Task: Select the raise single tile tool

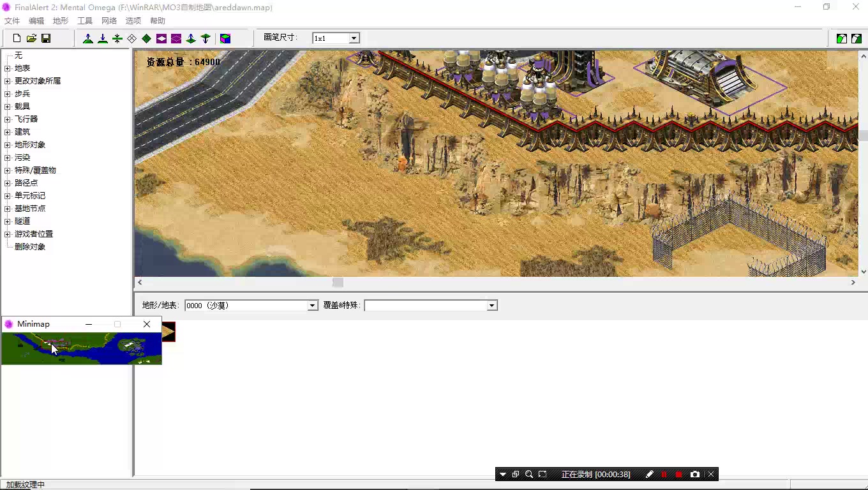Action: 191,38
